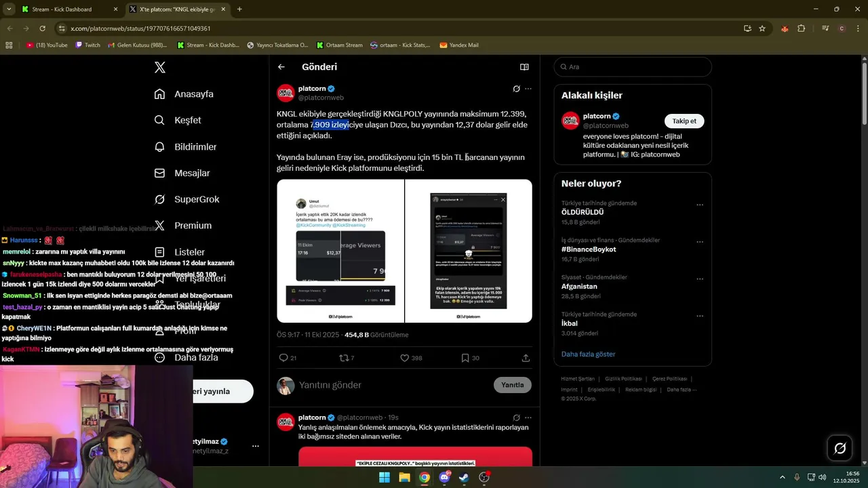Click back arrow next to Gönderi

coord(281,67)
